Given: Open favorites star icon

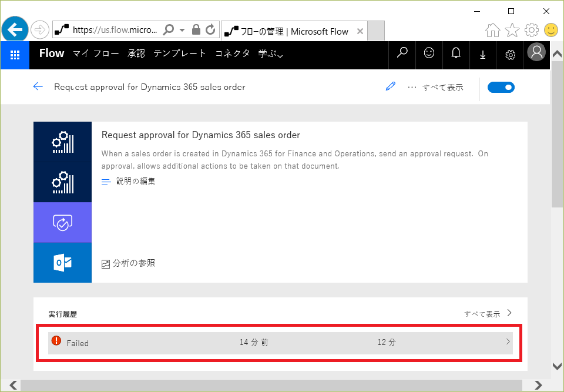Looking at the screenshot, I should click(x=512, y=30).
